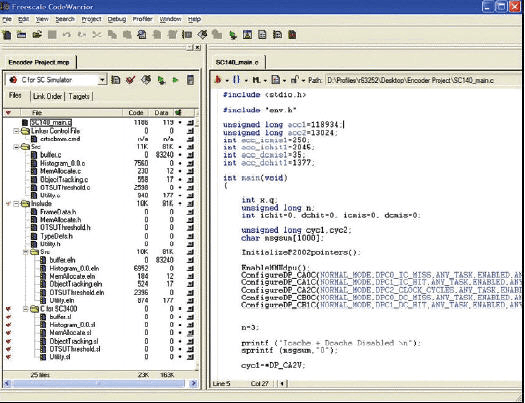Select OTSUThreshold.h in the file list
The height and width of the screenshot is (403, 525).
point(65,228)
